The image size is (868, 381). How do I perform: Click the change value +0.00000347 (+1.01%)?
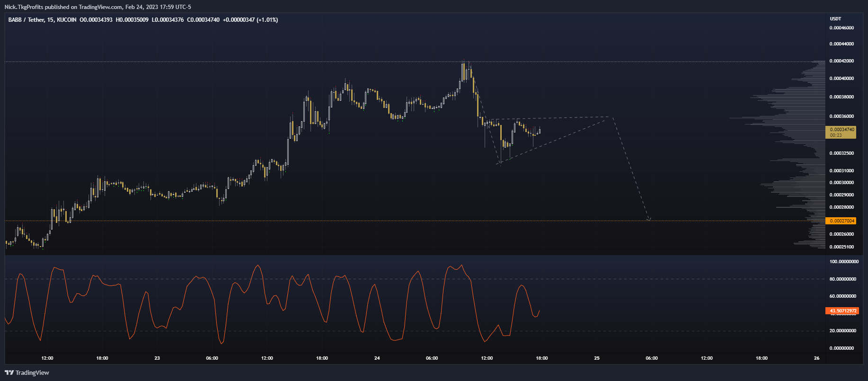tap(250, 20)
